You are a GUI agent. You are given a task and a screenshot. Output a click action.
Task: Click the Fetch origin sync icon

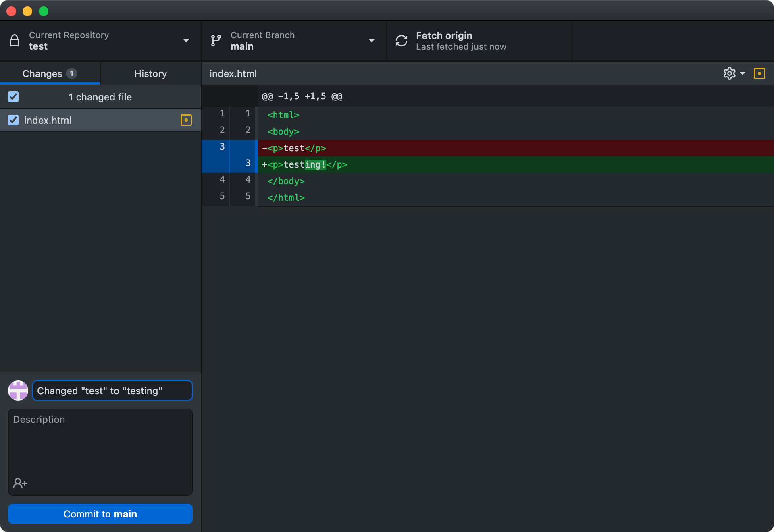point(402,41)
